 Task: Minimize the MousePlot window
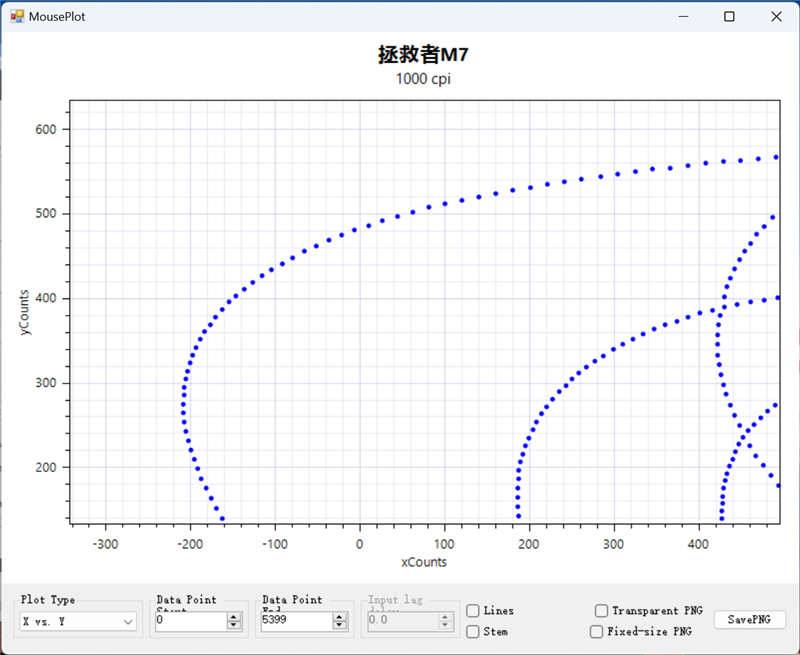click(x=684, y=17)
